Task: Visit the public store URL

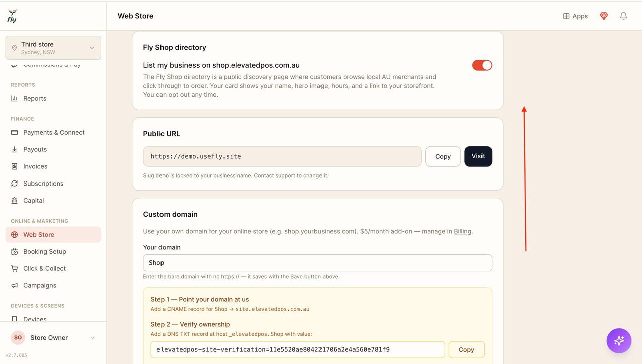Action: [x=478, y=156]
